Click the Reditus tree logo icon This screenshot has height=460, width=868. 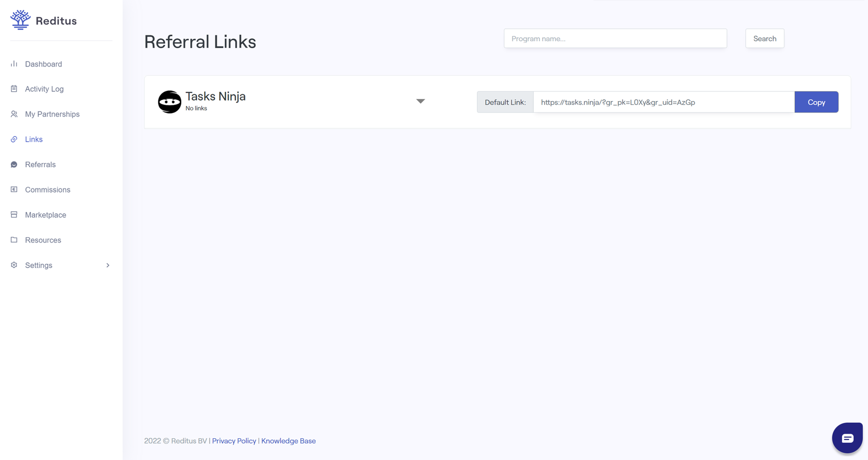(21, 20)
